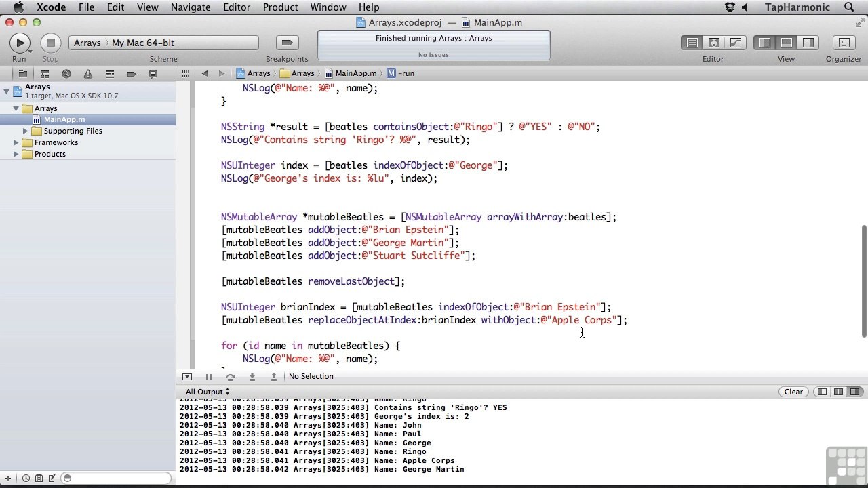Clear the console output
Viewport: 868px width, 488px height.
[x=793, y=392]
